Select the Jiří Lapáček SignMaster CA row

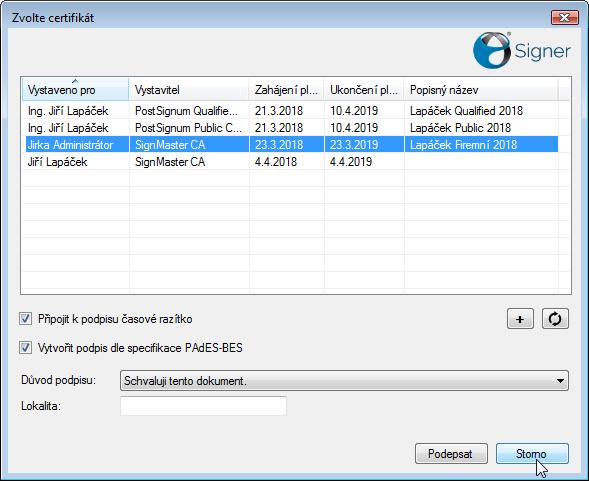coord(291,162)
